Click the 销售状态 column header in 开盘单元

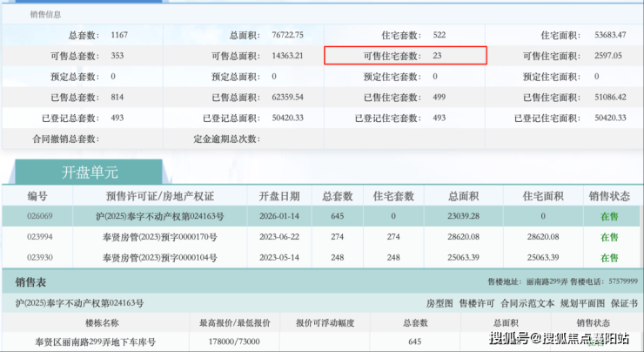click(609, 194)
